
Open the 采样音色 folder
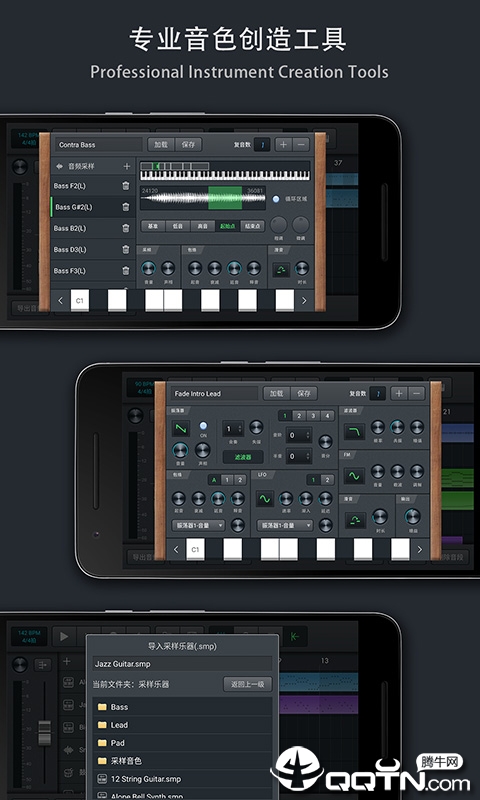click(x=182, y=760)
